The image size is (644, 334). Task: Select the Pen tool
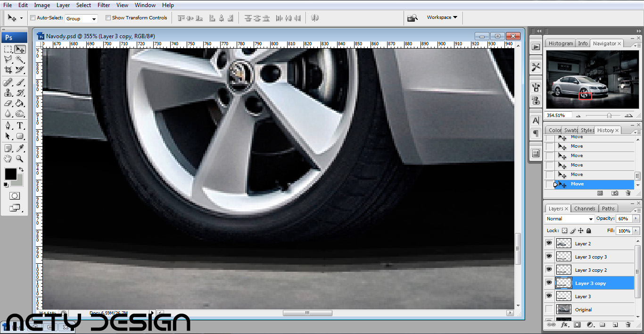8,126
